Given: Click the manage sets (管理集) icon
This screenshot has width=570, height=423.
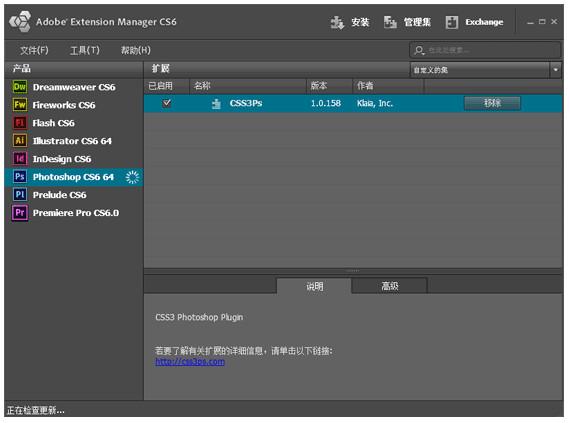Looking at the screenshot, I should click(390, 22).
